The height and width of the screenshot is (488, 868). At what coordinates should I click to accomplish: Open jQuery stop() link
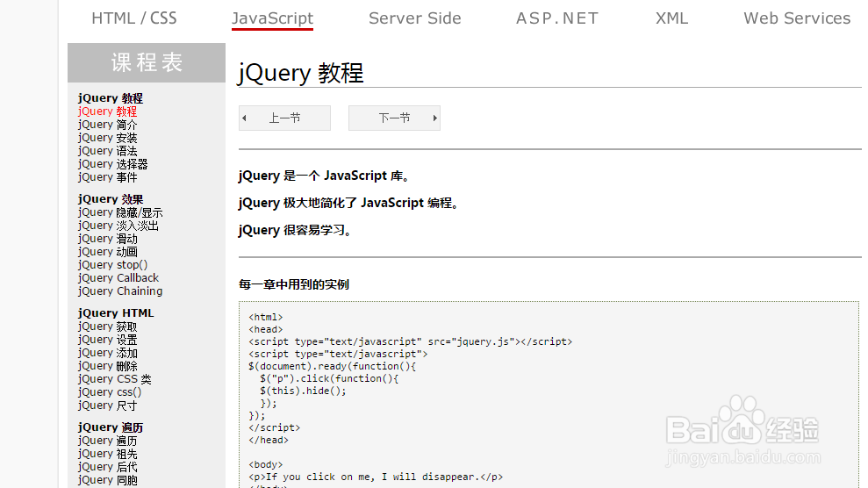click(113, 265)
